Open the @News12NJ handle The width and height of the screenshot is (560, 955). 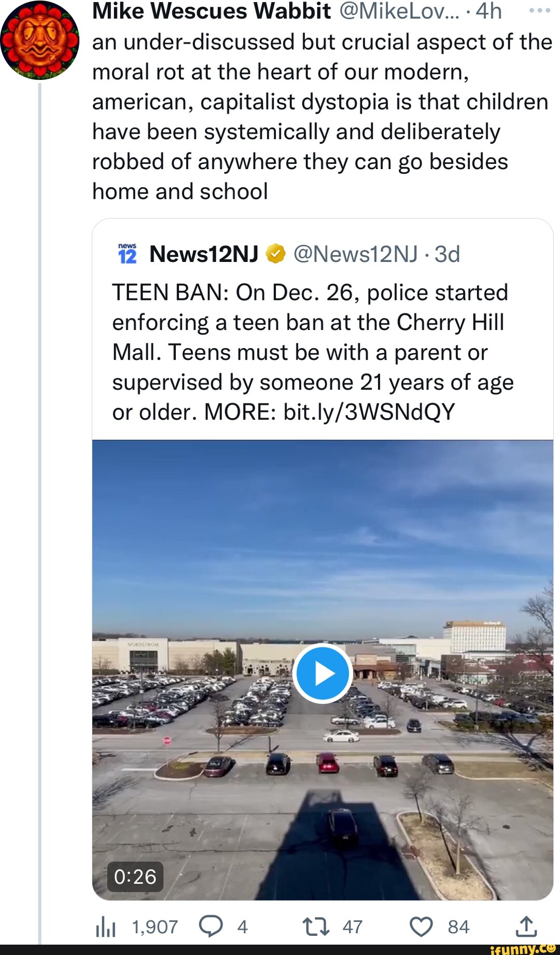(x=355, y=254)
